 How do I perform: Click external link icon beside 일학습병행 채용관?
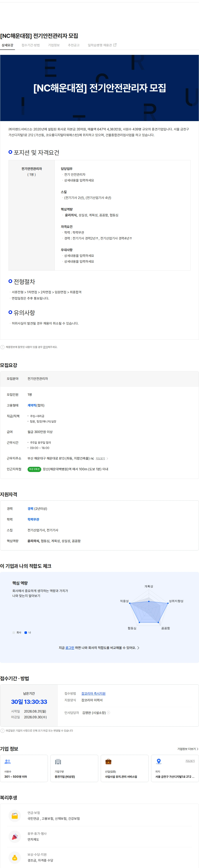pyautogui.click(x=115, y=45)
